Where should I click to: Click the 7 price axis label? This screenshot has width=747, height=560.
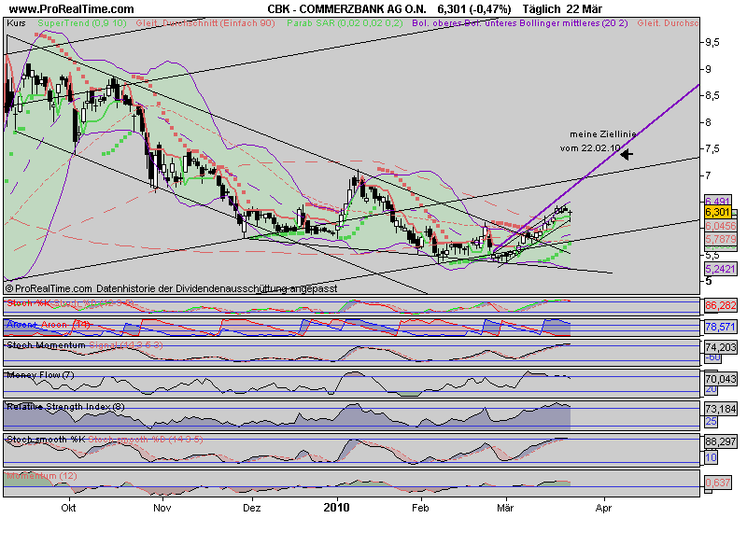(x=709, y=175)
